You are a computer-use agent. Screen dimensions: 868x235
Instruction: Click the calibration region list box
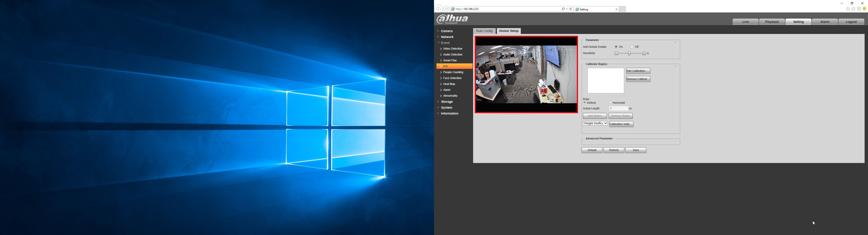[606, 81]
